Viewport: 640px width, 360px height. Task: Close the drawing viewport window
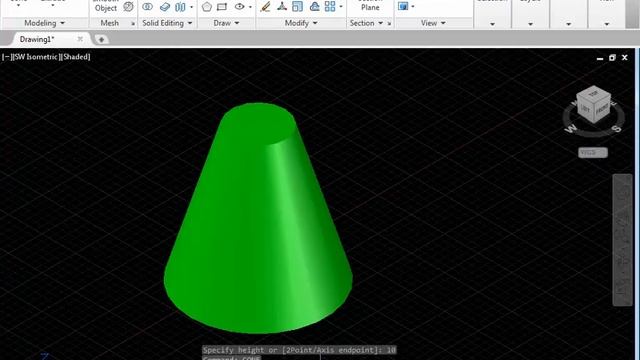624,58
